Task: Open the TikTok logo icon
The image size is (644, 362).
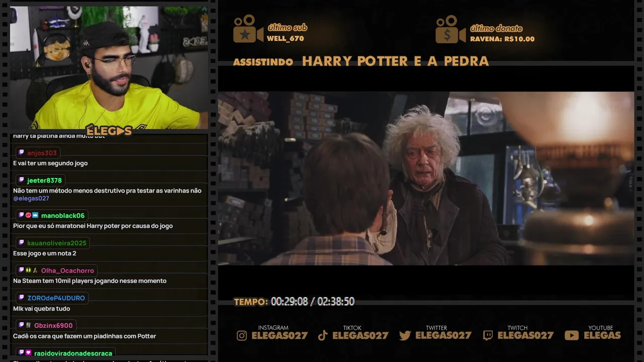Action: 323,335
